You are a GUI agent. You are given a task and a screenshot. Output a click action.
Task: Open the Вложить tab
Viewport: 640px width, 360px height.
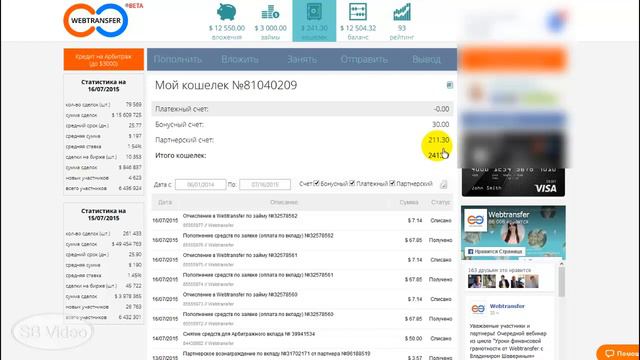pyautogui.click(x=240, y=59)
